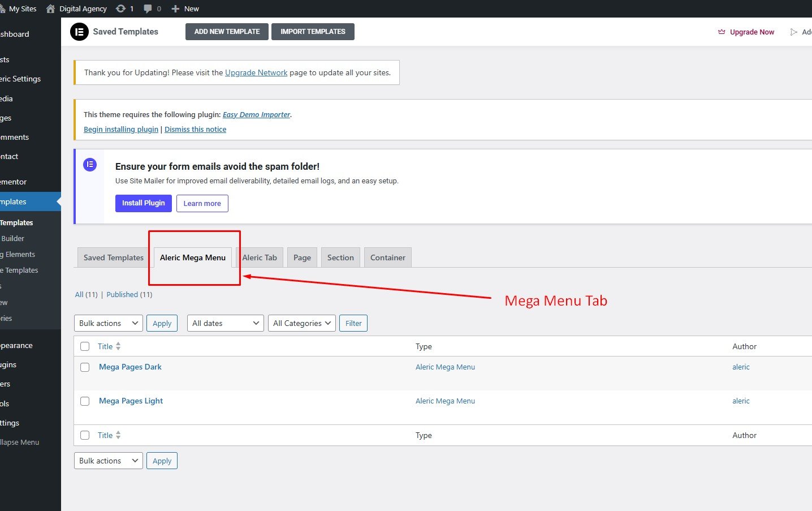Click the Install Plugin button
812x511 pixels.
[x=143, y=203]
